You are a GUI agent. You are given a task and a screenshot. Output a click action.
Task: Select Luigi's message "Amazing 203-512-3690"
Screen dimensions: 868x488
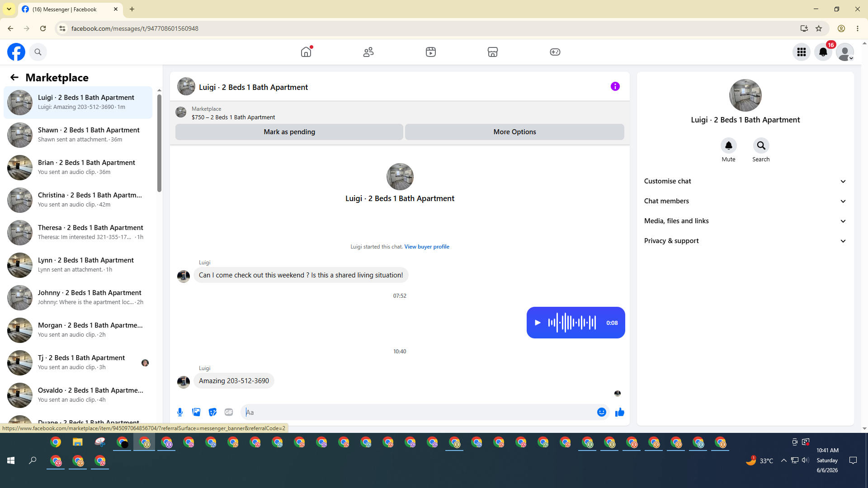(234, 381)
